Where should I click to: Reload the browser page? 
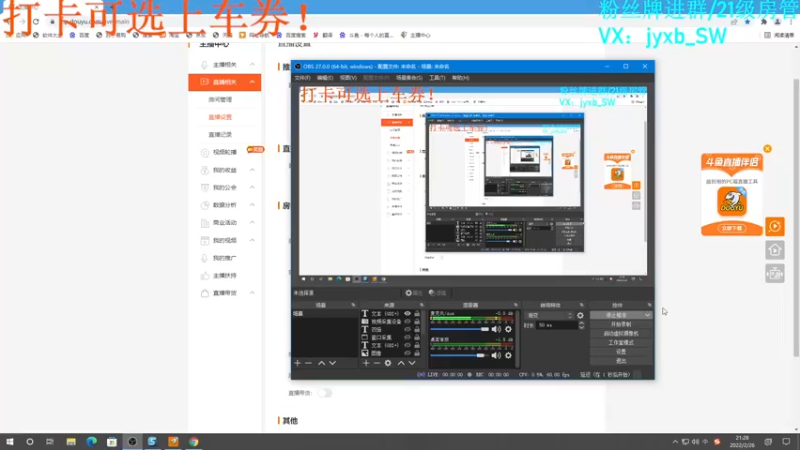[x=36, y=21]
